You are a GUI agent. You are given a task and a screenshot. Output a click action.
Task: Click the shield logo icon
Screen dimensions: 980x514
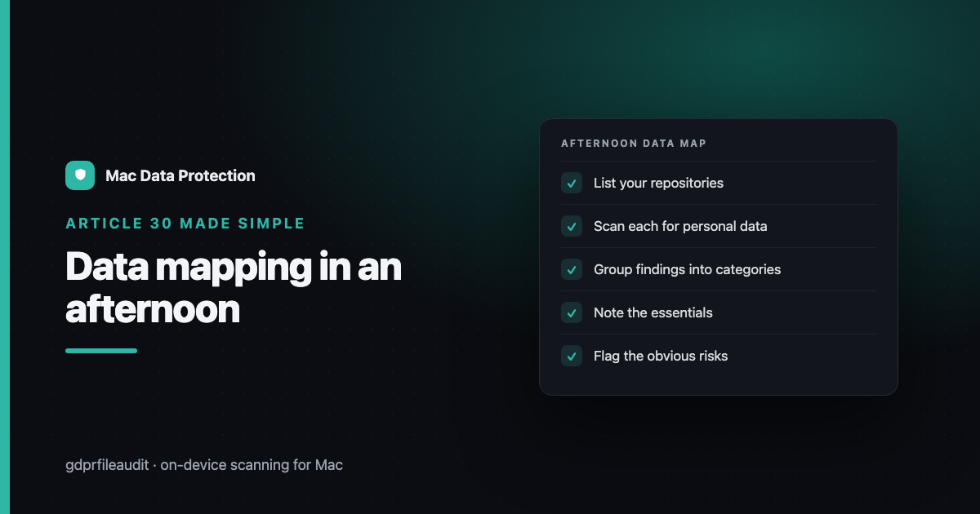tap(80, 175)
